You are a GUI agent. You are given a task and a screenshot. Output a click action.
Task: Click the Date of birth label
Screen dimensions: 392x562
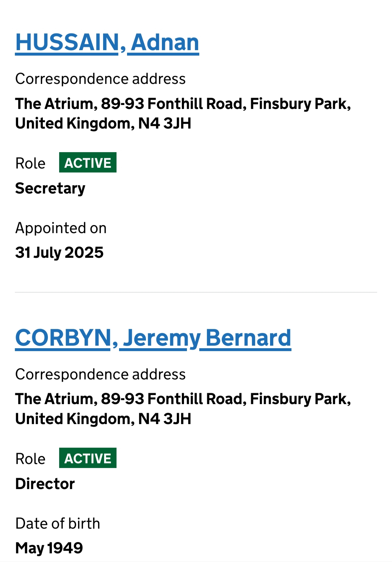coord(58,524)
